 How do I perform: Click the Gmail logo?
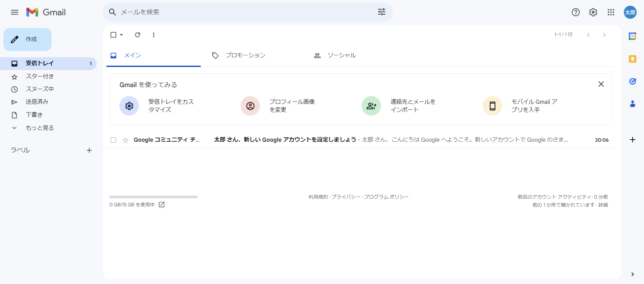[46, 12]
